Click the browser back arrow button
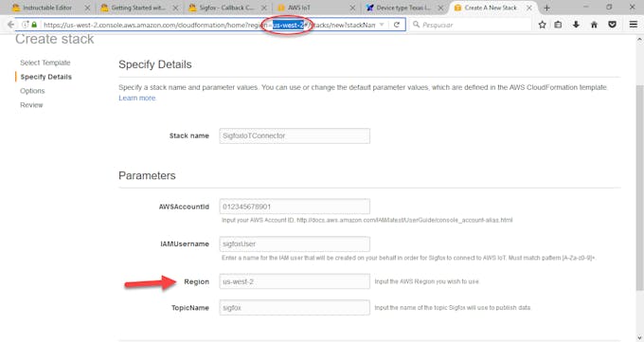644x342 pixels. pyautogui.click(x=10, y=25)
